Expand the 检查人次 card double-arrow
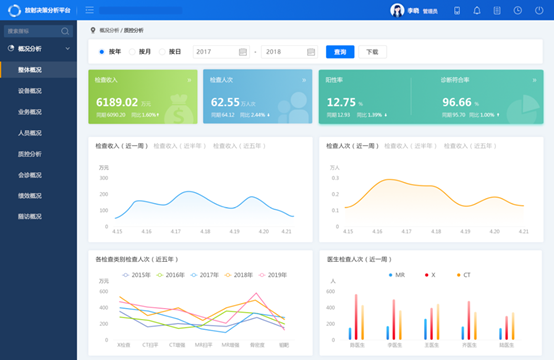This screenshot has height=360, width=554. [x=304, y=81]
